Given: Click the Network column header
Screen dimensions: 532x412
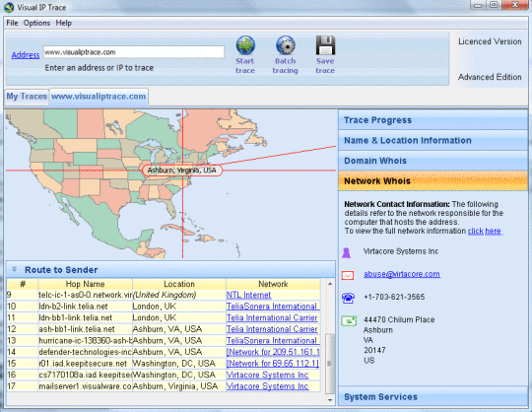Looking at the screenshot, I should click(x=273, y=284).
